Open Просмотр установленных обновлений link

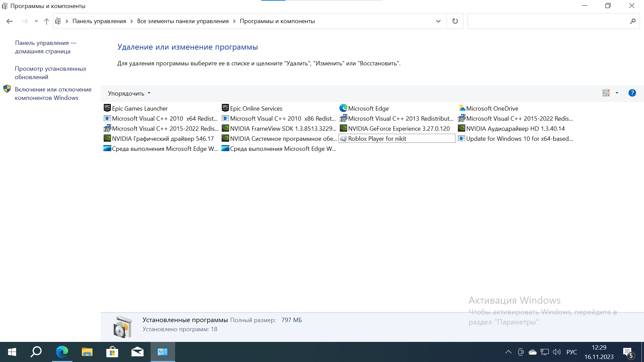pyautogui.click(x=50, y=73)
